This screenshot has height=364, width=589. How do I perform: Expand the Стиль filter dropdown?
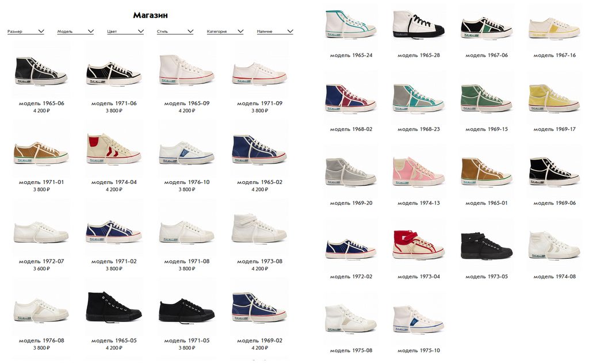coord(175,32)
